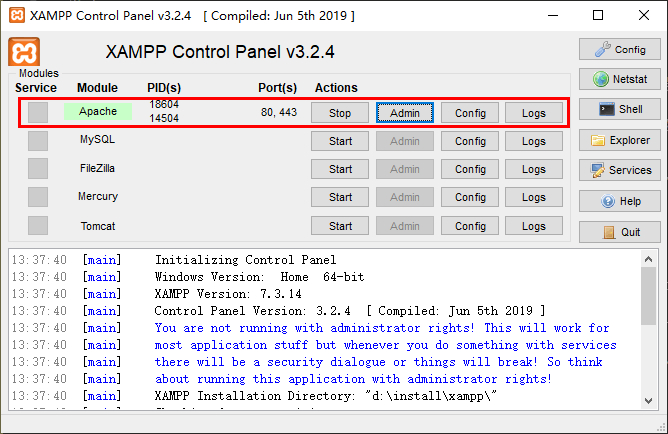Open Shell terminal icon button

619,109
